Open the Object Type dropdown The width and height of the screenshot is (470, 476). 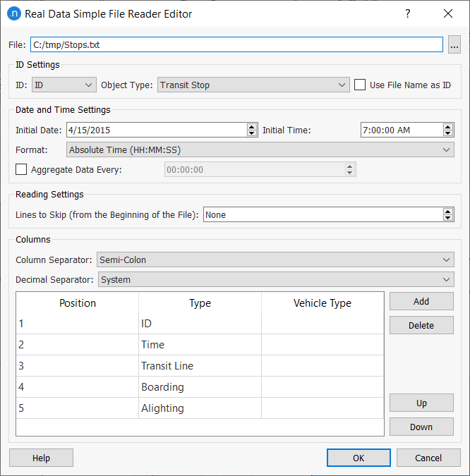click(x=253, y=85)
